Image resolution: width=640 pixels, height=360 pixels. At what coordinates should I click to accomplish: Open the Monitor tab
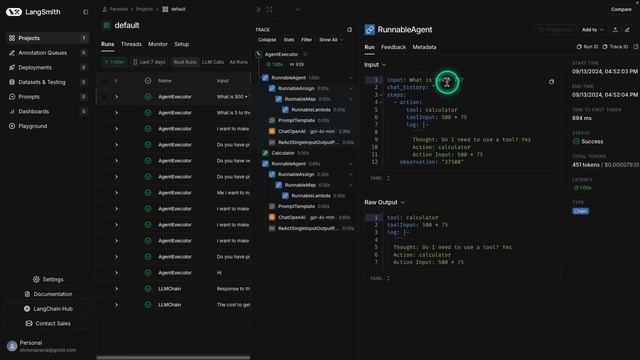tap(158, 44)
